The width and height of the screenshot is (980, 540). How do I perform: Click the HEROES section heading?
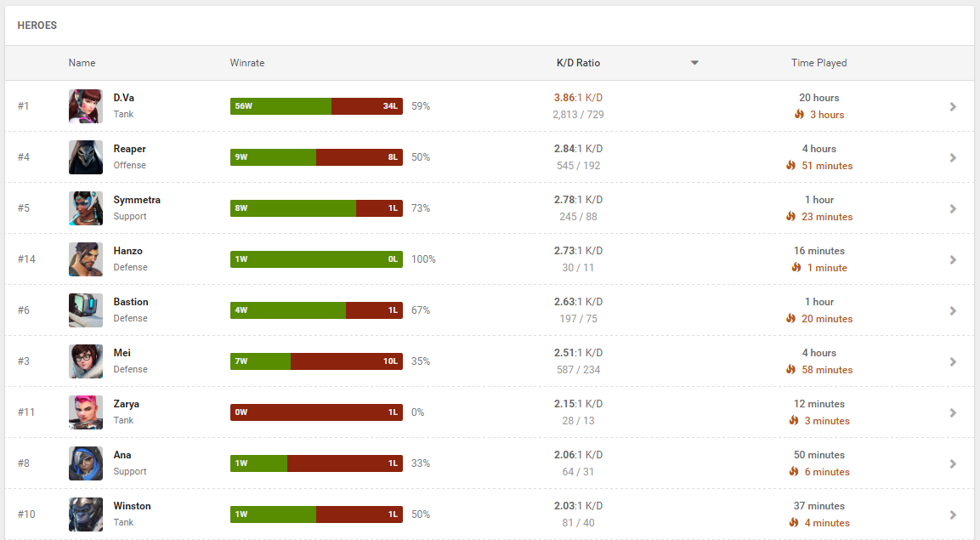(x=37, y=26)
